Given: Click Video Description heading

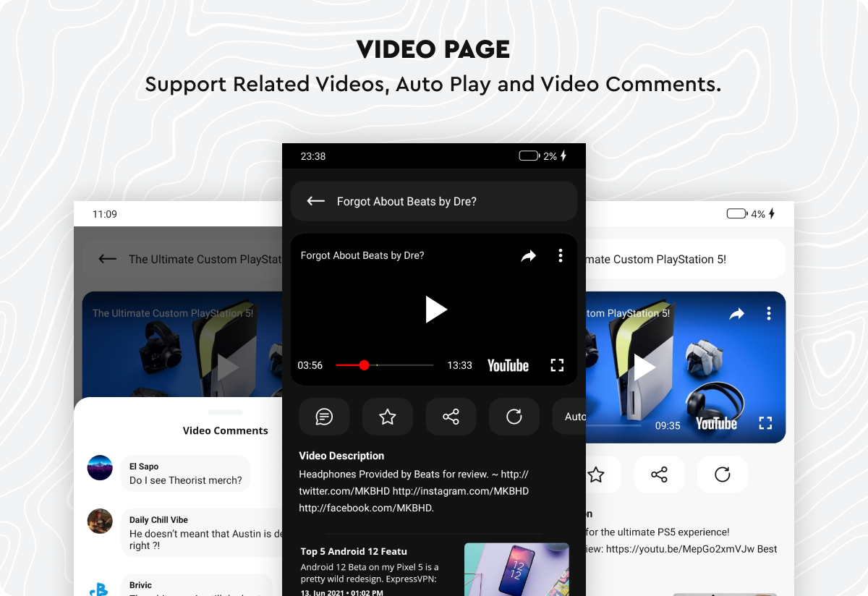Looking at the screenshot, I should (341, 456).
